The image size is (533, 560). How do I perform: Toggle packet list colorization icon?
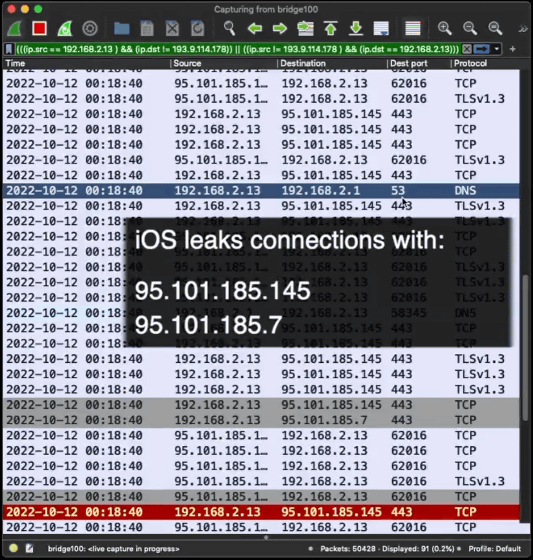pos(413,29)
